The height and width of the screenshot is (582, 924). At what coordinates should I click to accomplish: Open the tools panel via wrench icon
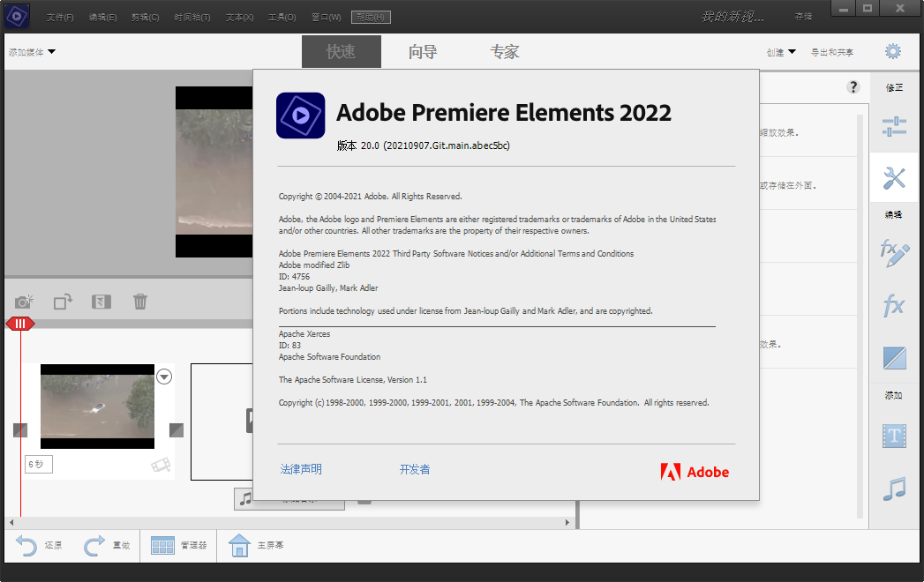(x=894, y=177)
